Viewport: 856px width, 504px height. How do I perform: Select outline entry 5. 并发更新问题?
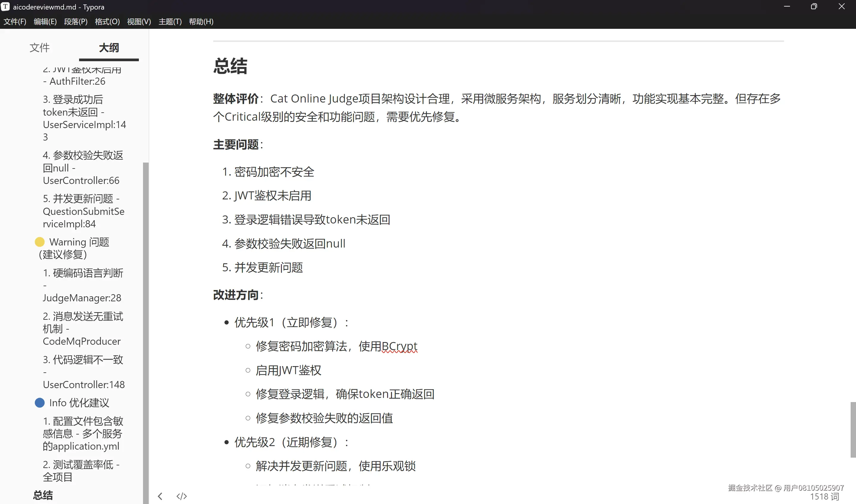point(84,211)
